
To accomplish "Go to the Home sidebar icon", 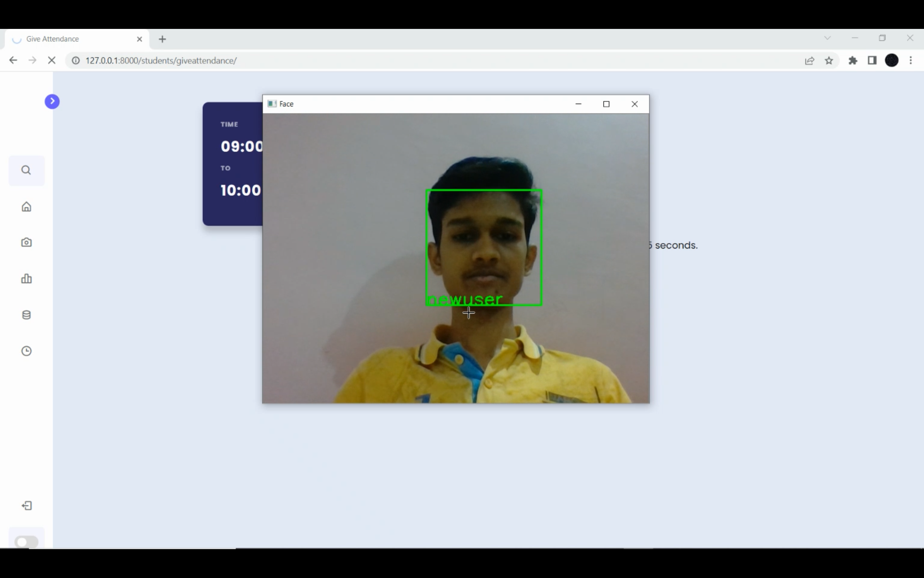I will tap(26, 206).
